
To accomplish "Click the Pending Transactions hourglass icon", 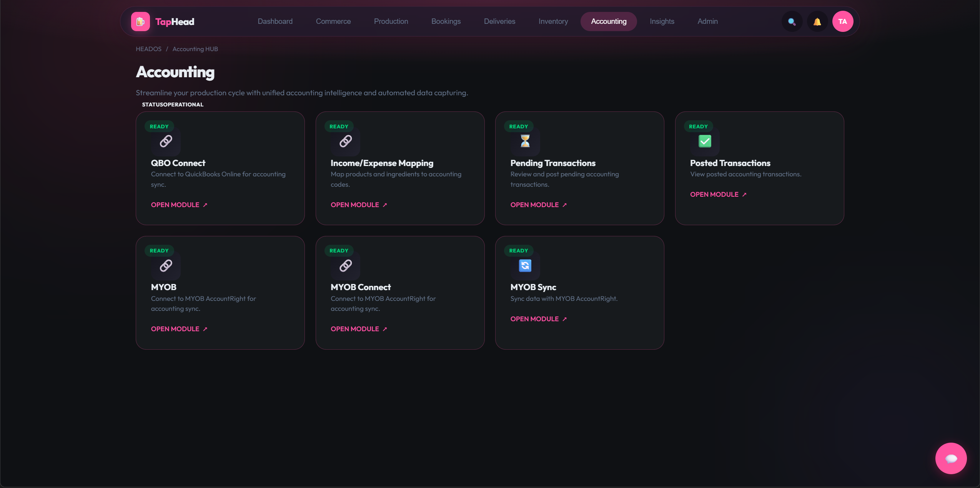I will (525, 141).
